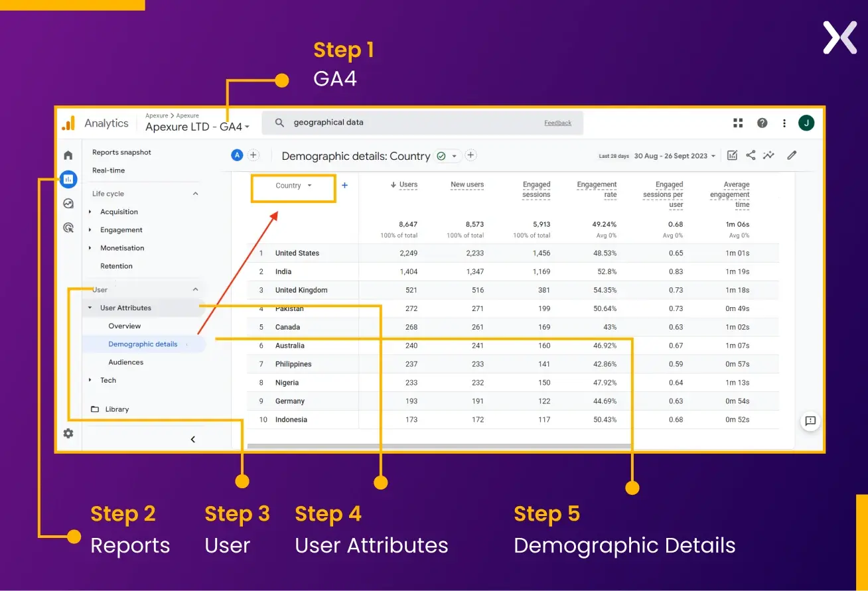Open the Reports icon in sidebar

[68, 179]
